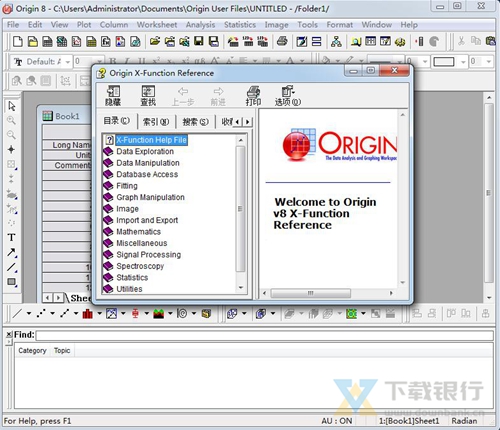Click the Hide button in help window

coord(113,96)
